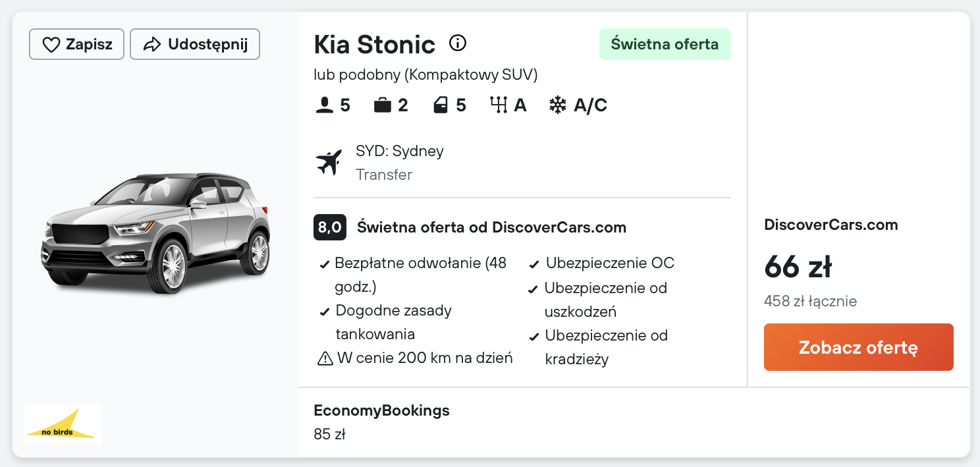This screenshot has height=467, width=980.
Task: Click the car doors icon
Action: click(441, 105)
